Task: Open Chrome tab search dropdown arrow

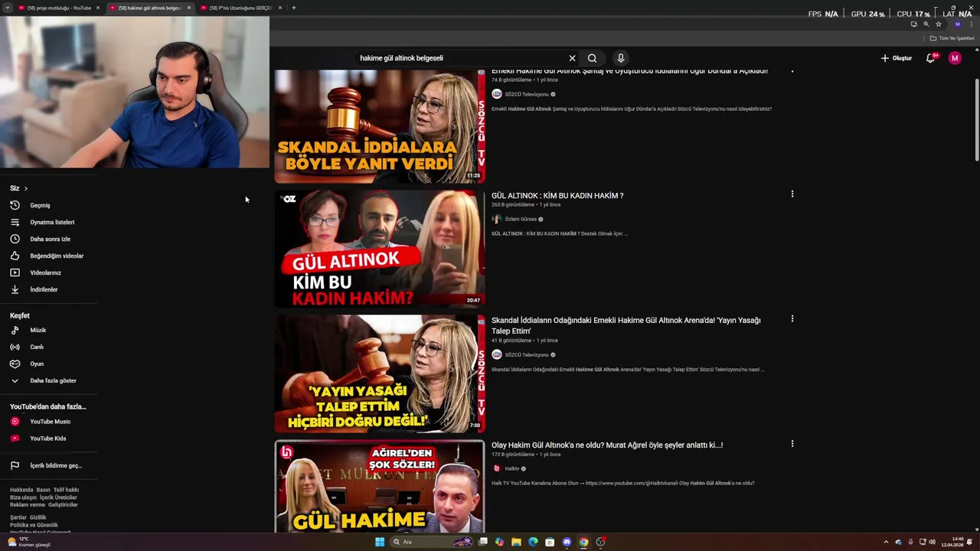Action: coord(7,8)
